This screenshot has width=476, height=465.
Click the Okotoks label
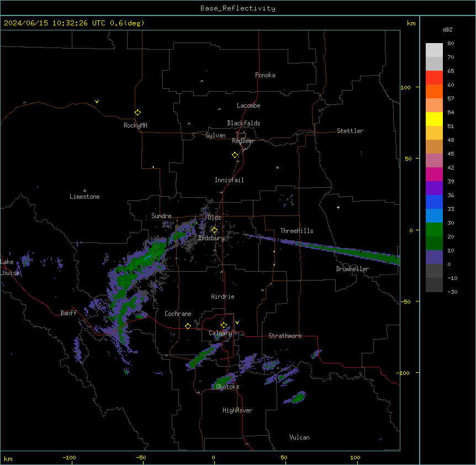228,387
